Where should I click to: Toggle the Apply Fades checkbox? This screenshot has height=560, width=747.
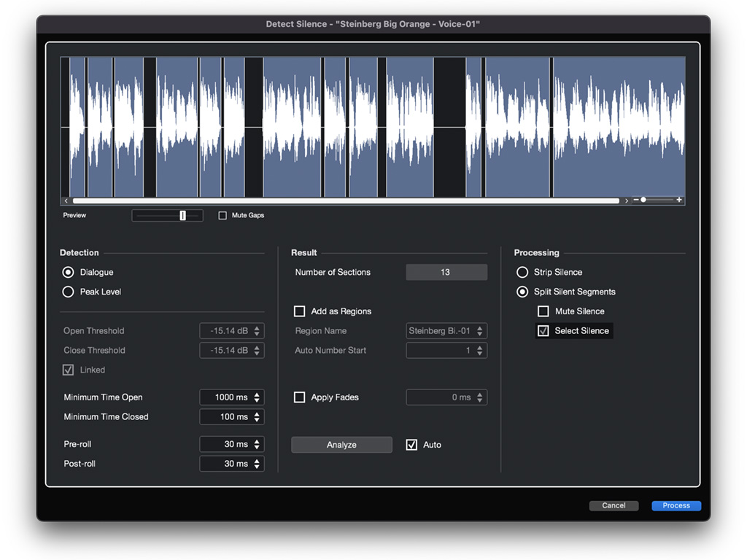tap(299, 397)
